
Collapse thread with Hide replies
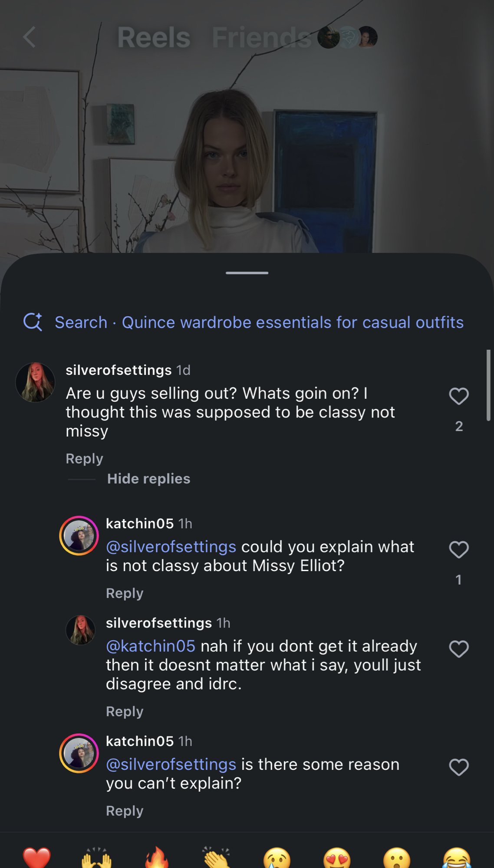pyautogui.click(x=148, y=479)
